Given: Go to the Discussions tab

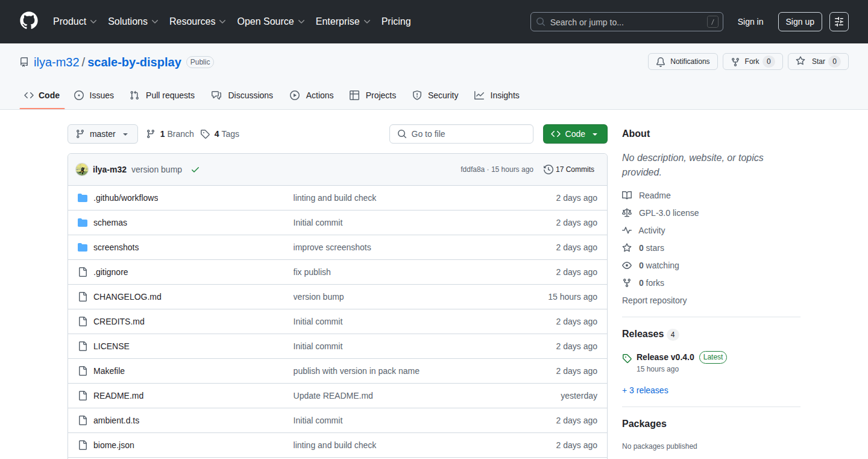Looking at the screenshot, I should tap(242, 95).
